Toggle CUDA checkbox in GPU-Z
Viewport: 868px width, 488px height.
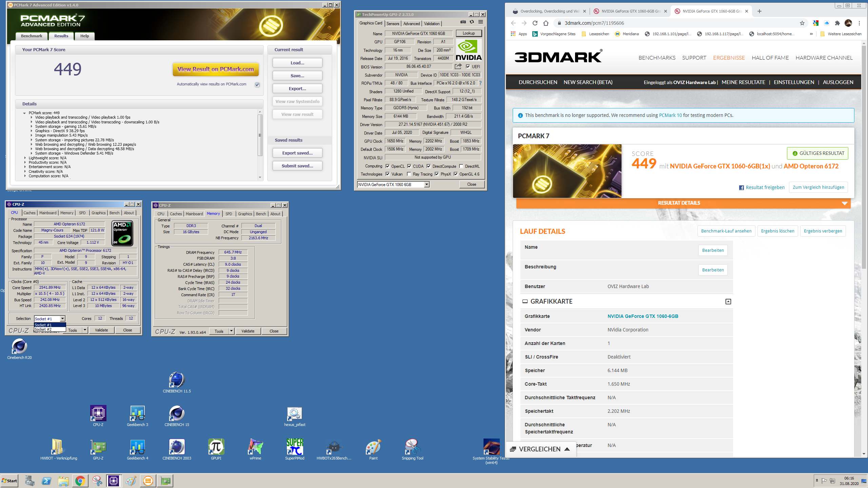click(x=409, y=166)
